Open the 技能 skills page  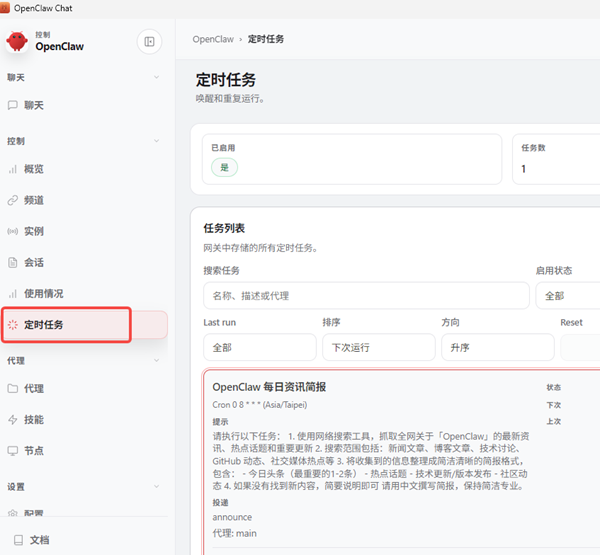pos(34,419)
